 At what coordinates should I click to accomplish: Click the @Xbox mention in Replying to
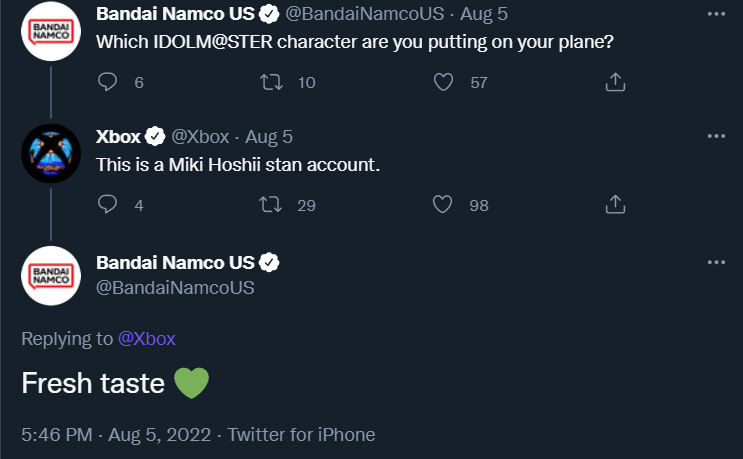147,338
